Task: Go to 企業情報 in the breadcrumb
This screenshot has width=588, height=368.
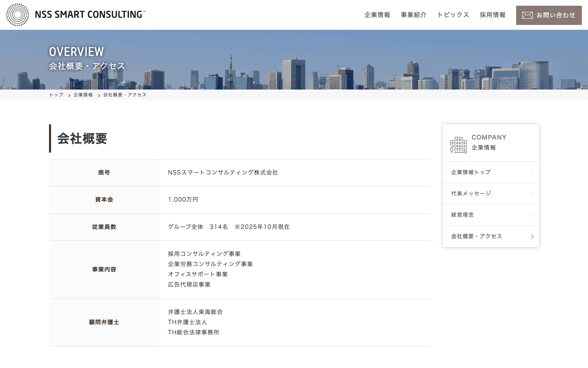Action: (x=83, y=95)
